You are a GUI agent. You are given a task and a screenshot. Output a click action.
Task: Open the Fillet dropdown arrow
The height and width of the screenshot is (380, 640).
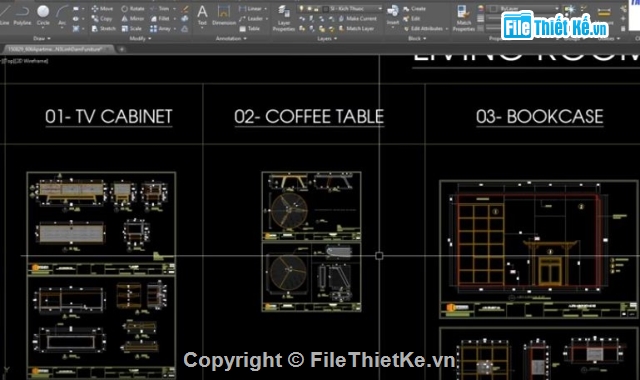[x=174, y=18]
